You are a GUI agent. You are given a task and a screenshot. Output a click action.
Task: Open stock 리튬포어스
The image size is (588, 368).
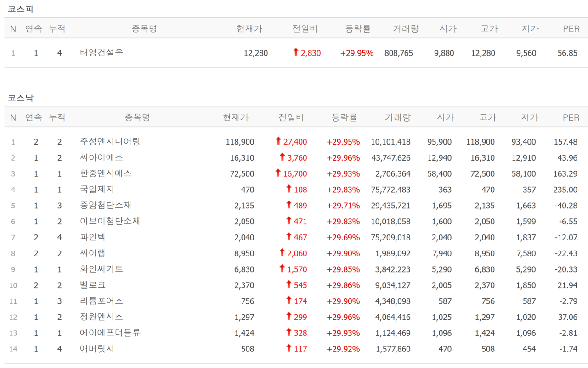tap(102, 301)
